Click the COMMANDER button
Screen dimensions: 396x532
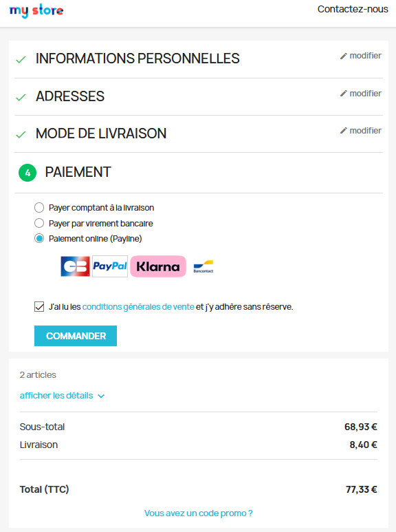(76, 336)
